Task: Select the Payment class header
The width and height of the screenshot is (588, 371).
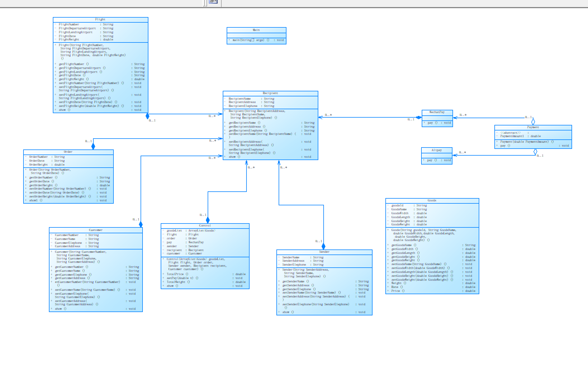Action: click(x=533, y=127)
